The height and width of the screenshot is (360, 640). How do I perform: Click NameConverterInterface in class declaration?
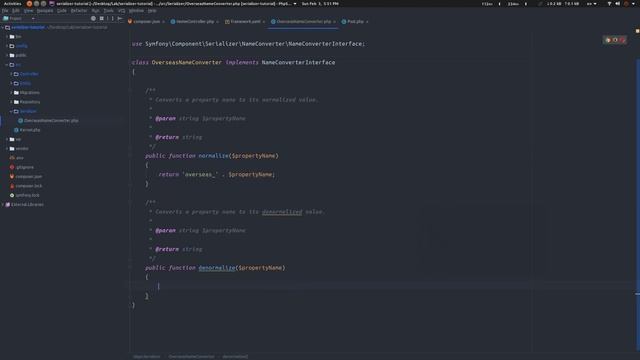coord(298,62)
